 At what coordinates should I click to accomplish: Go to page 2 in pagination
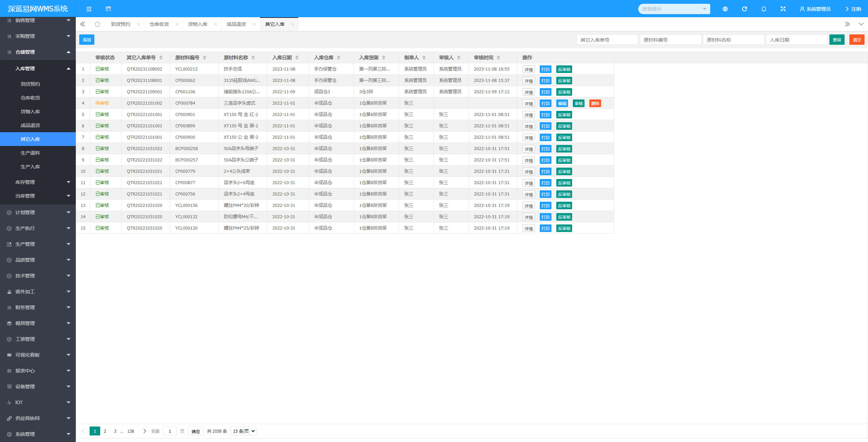[x=105, y=431]
